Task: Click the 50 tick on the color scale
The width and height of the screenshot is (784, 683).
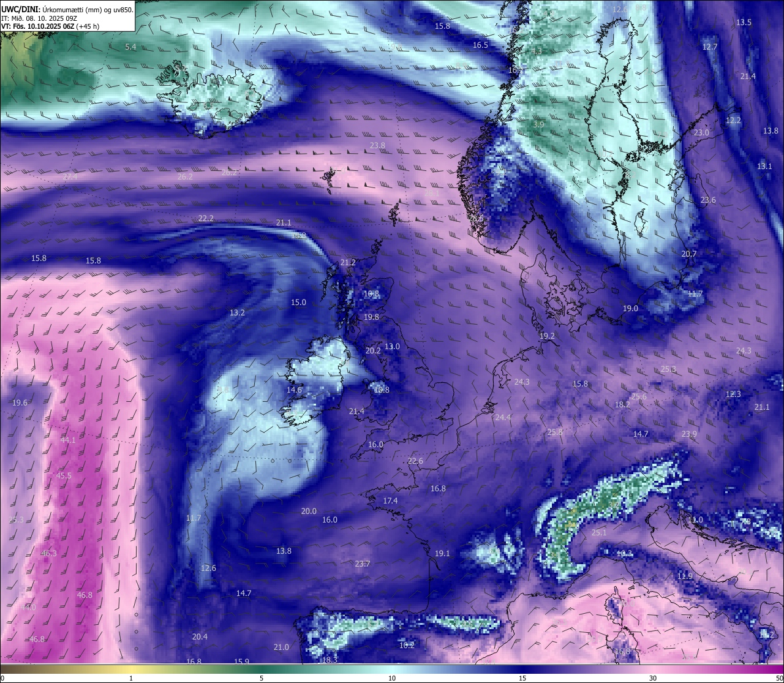Action: pos(779,678)
